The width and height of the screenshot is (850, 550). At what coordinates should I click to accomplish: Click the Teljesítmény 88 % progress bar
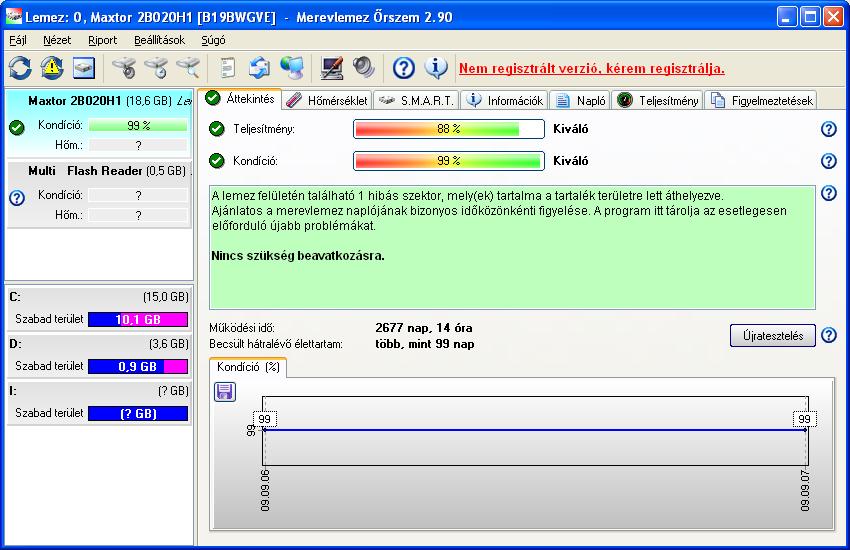449,129
